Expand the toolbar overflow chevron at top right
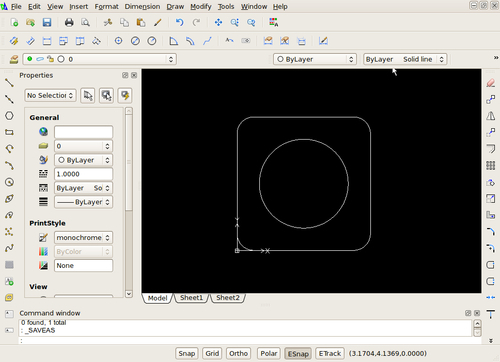Screen dimensions: 500x362 (496, 58)
